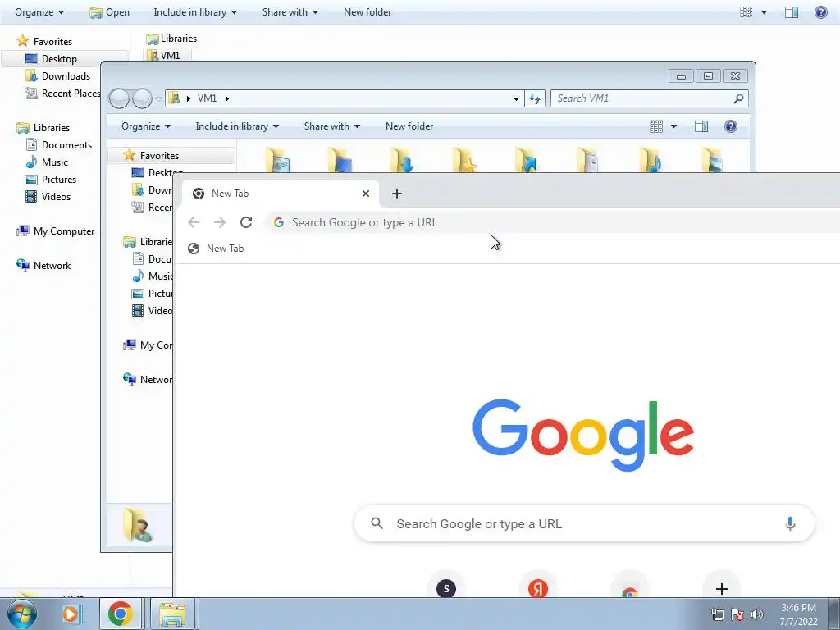This screenshot has width=840, height=630.
Task: Open the Chrome shortcut tile
Action: 630,589
